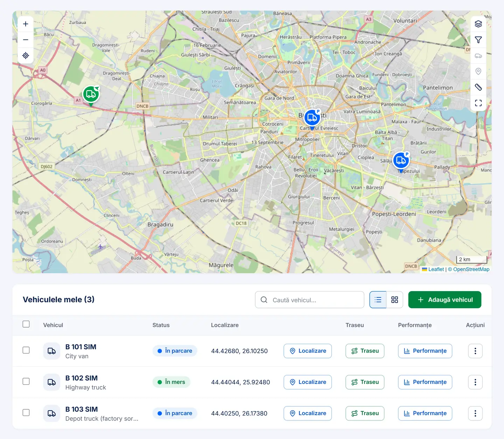Viewport: 504px width, 439px height.
Task: Select the ruler measure tool
Action: [478, 87]
